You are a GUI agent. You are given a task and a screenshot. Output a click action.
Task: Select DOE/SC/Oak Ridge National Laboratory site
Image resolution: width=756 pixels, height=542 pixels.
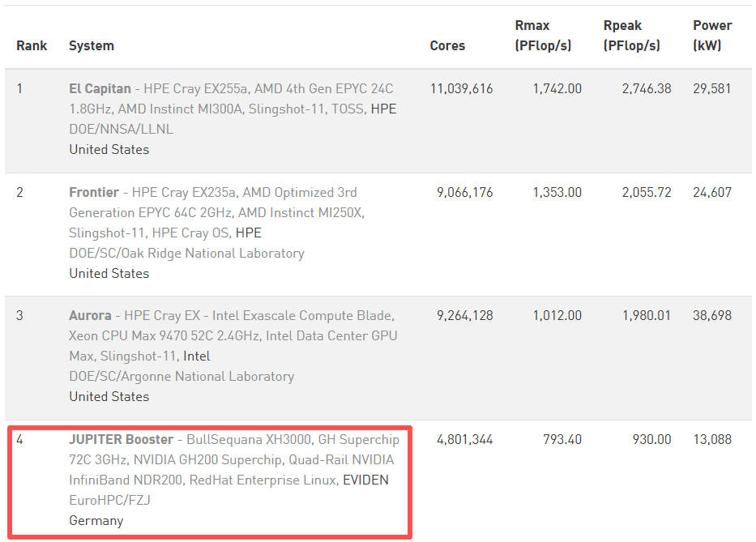[x=186, y=253]
